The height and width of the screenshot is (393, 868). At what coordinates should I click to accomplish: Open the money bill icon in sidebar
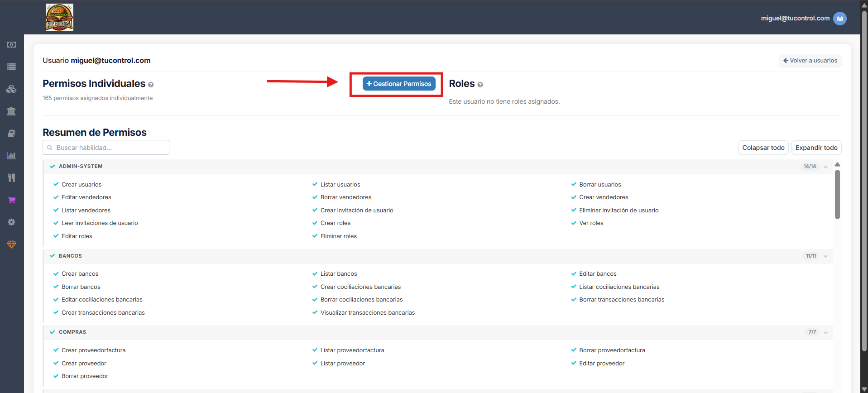point(12,45)
